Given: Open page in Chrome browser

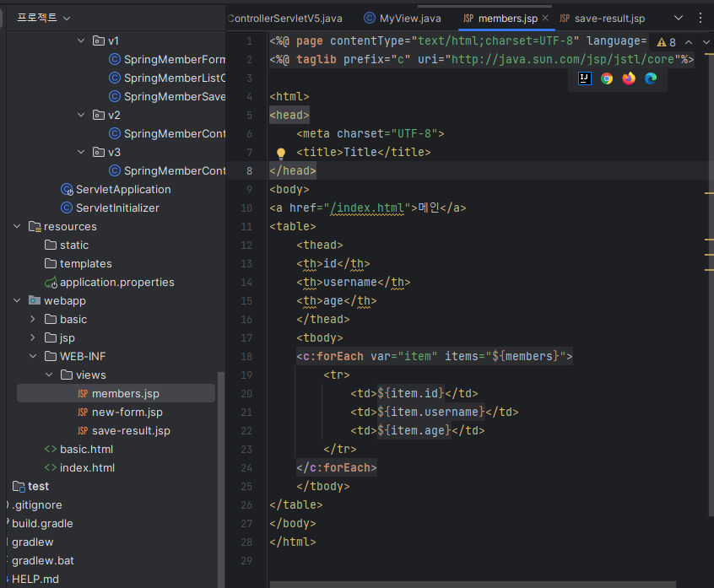Looking at the screenshot, I should click(607, 78).
